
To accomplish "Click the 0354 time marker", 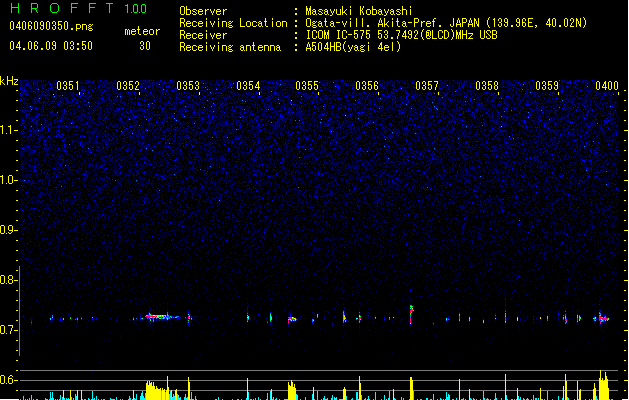I will pos(248,86).
